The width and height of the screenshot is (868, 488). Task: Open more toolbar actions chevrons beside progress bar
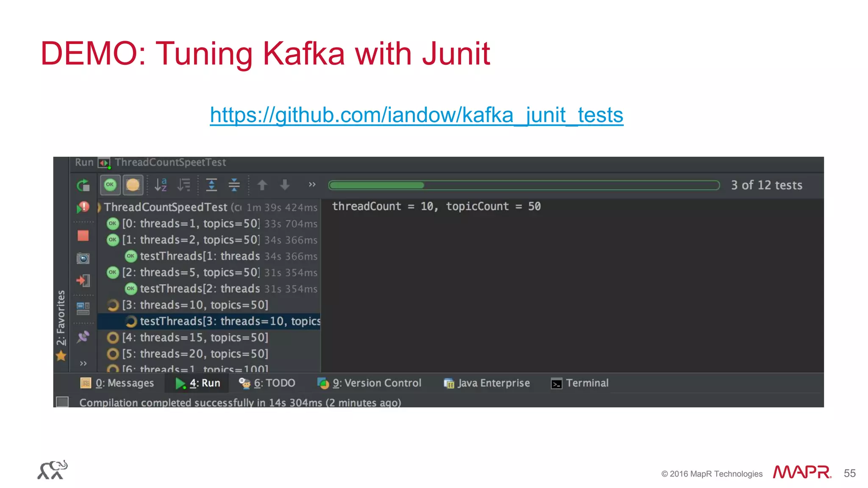[312, 185]
